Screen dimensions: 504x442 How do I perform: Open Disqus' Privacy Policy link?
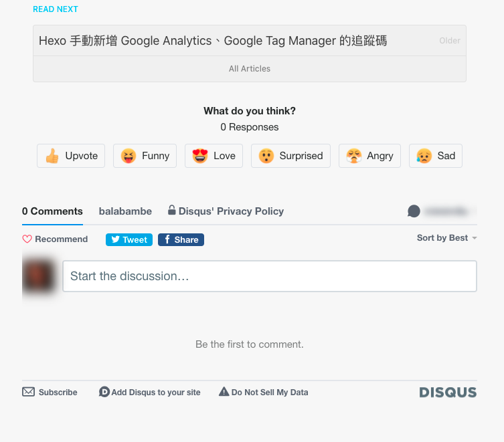226,211
